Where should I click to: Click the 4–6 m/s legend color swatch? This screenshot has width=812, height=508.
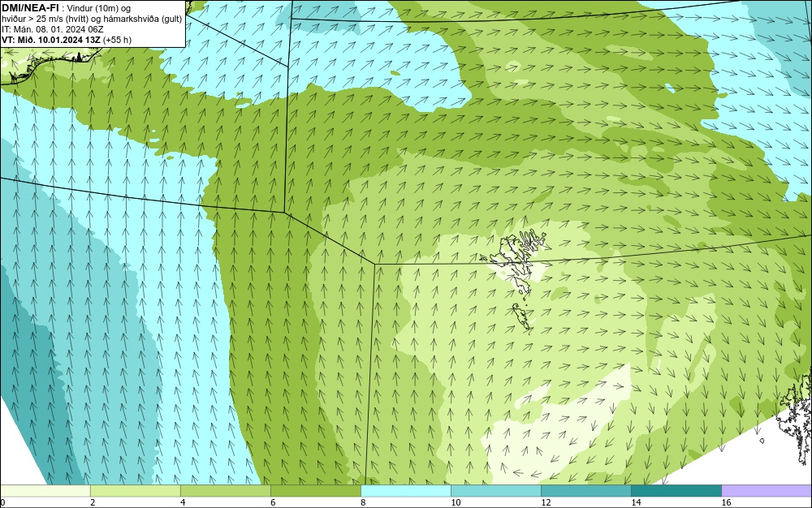(225, 490)
